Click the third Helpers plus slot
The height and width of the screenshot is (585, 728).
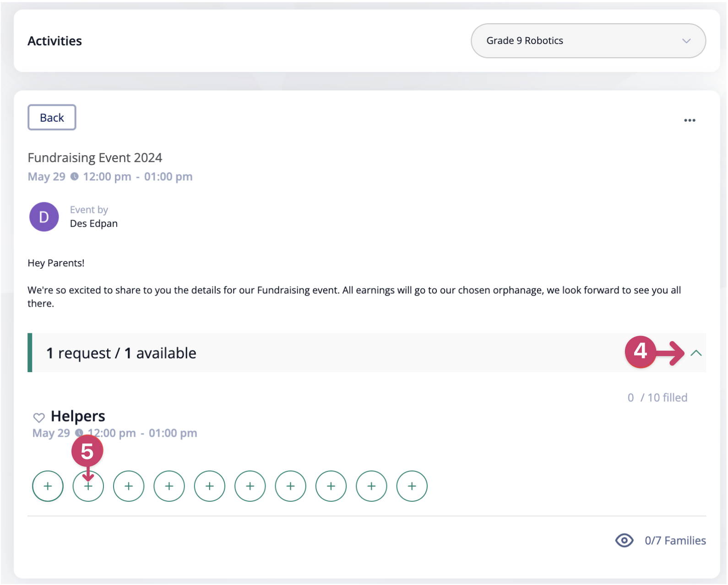[129, 486]
